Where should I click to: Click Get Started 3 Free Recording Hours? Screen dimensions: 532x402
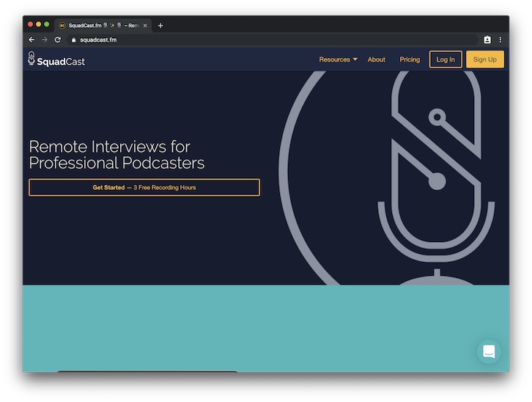[x=144, y=187]
